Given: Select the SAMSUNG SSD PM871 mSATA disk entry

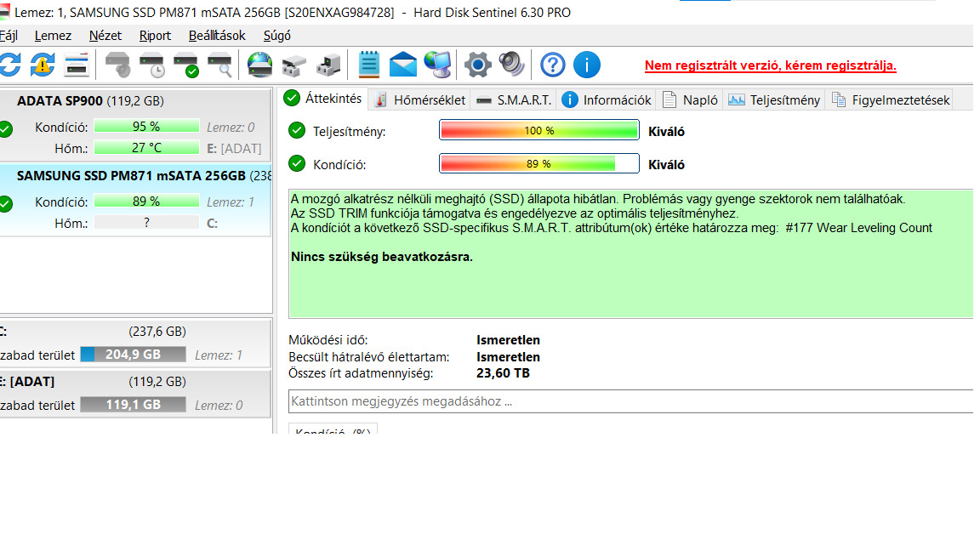Looking at the screenshot, I should (x=135, y=200).
